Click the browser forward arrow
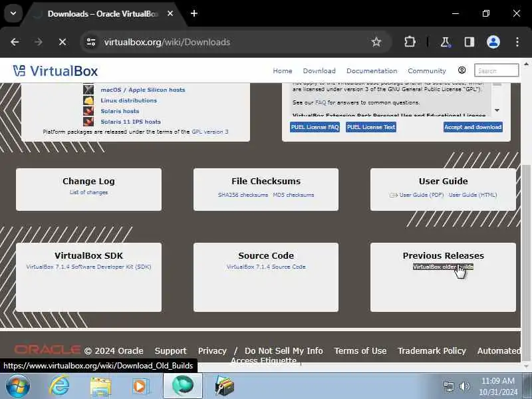Screen dimensions: 532x399 click(39, 42)
